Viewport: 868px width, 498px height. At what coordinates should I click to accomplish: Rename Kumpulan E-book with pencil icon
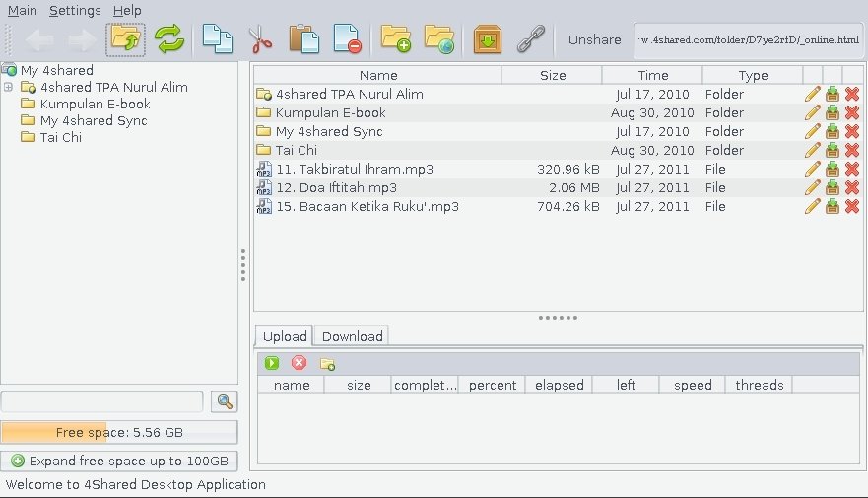click(812, 113)
